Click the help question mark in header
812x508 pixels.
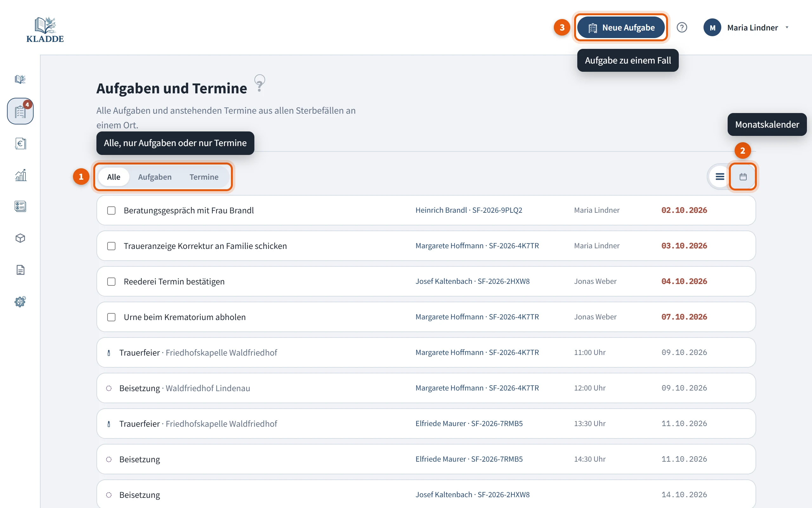tap(681, 28)
